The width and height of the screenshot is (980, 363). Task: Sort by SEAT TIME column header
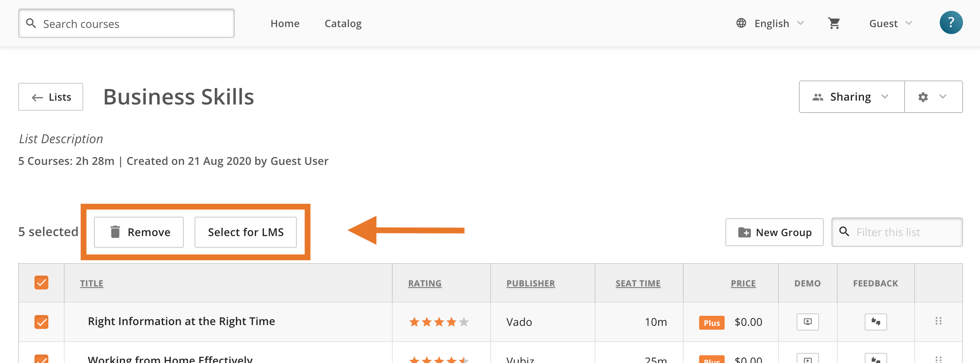[638, 283]
